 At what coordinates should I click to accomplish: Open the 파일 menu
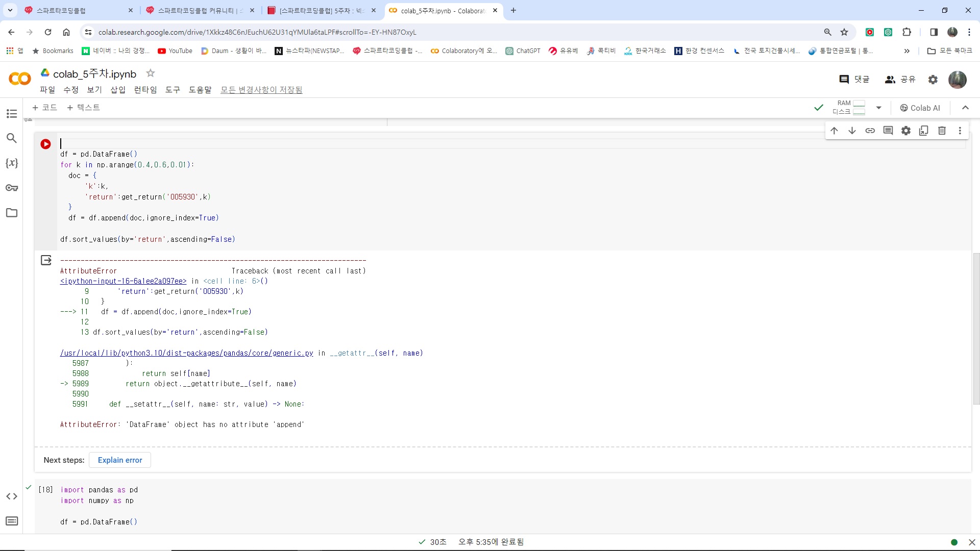tap(47, 90)
